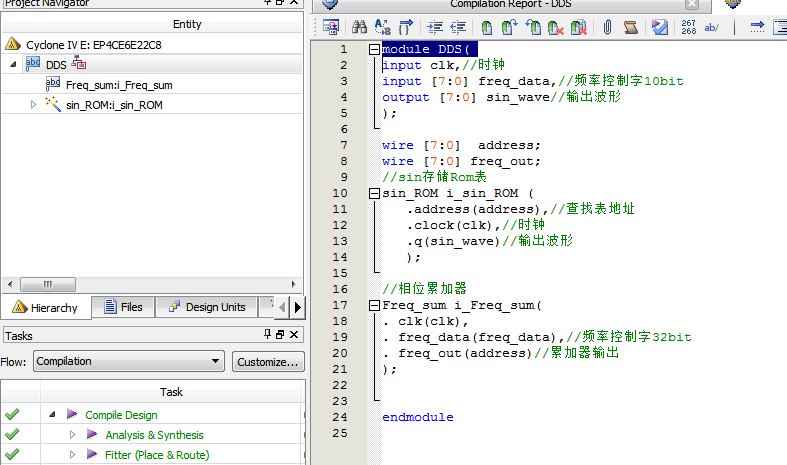Click the Customize... button
The height and width of the screenshot is (465, 787).
point(267,361)
